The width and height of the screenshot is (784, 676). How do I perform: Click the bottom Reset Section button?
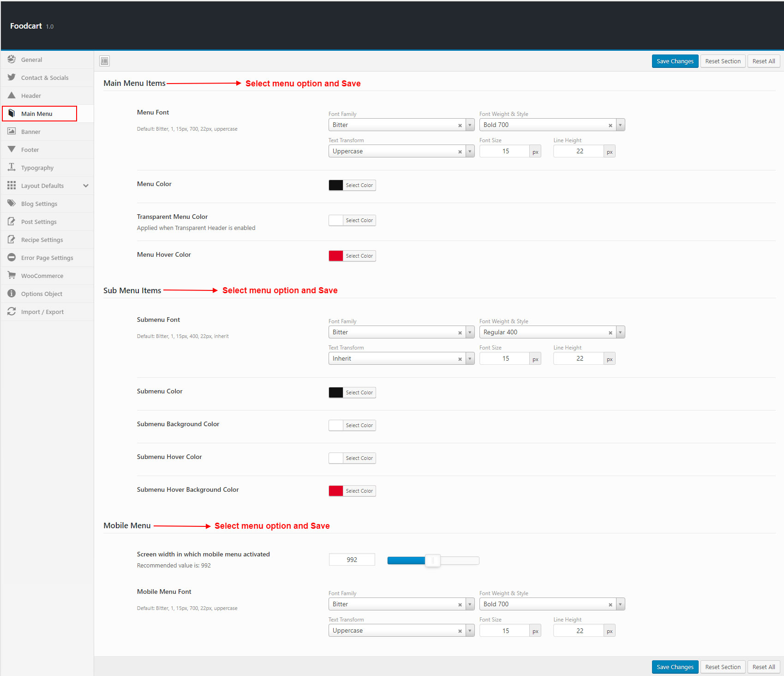(723, 667)
